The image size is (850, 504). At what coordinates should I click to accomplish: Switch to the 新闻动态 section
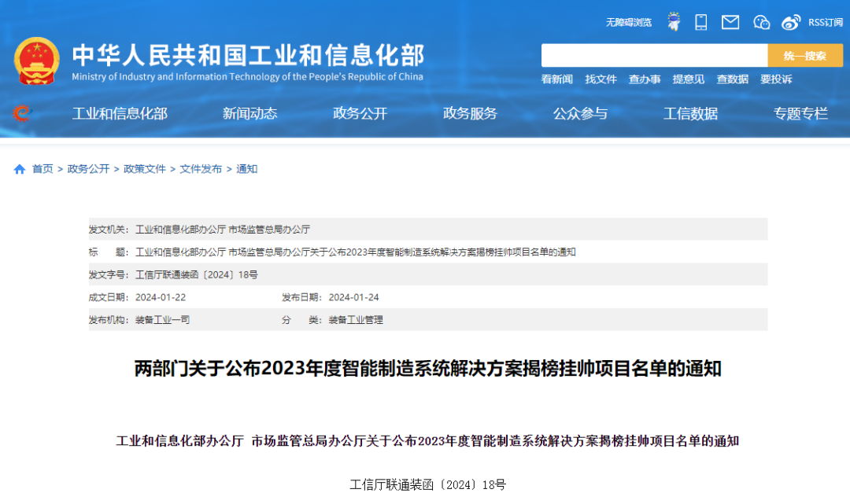pos(249,113)
